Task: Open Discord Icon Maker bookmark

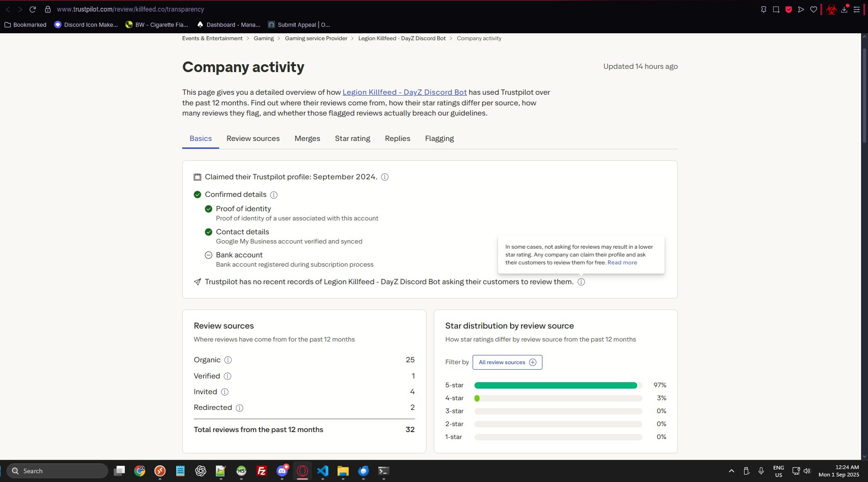Action: pyautogui.click(x=86, y=25)
